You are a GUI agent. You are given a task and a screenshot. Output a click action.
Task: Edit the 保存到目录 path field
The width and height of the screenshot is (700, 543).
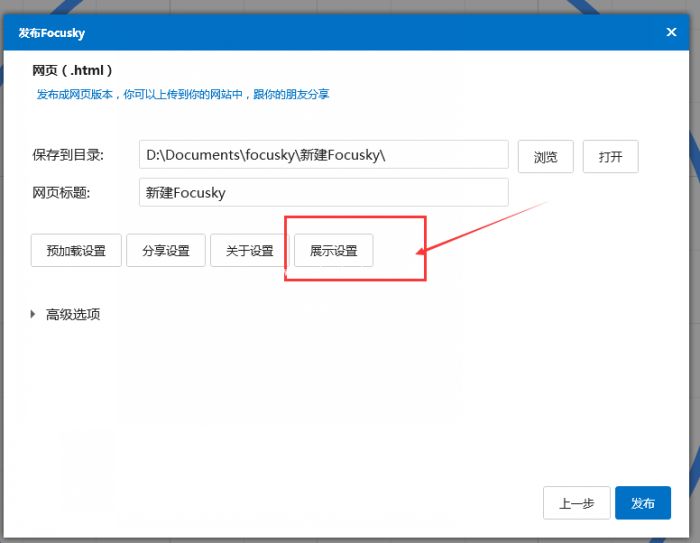point(324,155)
